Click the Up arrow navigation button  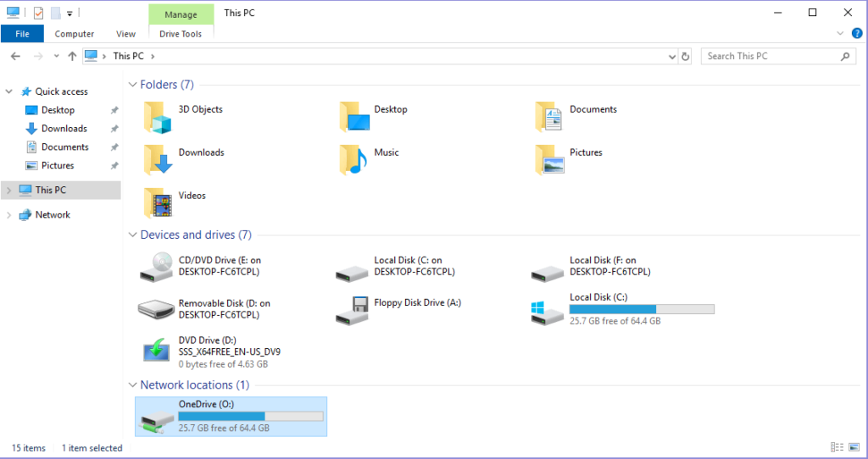(72, 56)
